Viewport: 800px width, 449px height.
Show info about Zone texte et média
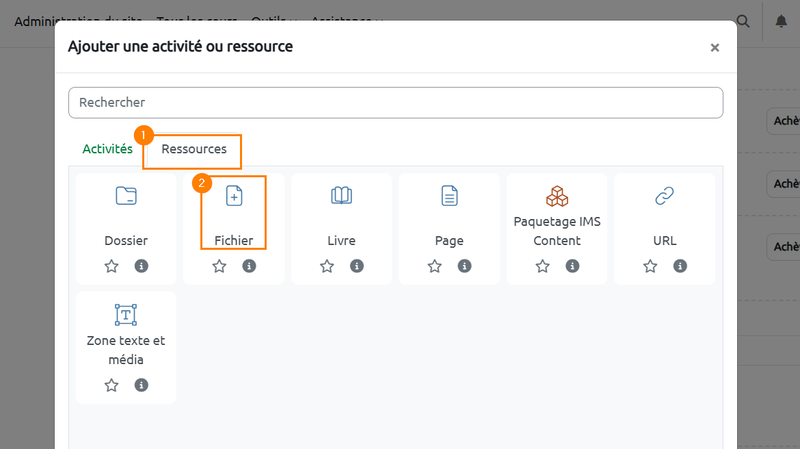(x=141, y=385)
